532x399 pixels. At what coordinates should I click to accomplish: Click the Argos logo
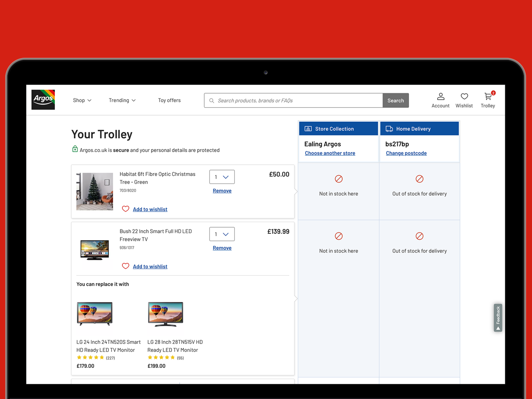[x=43, y=100]
